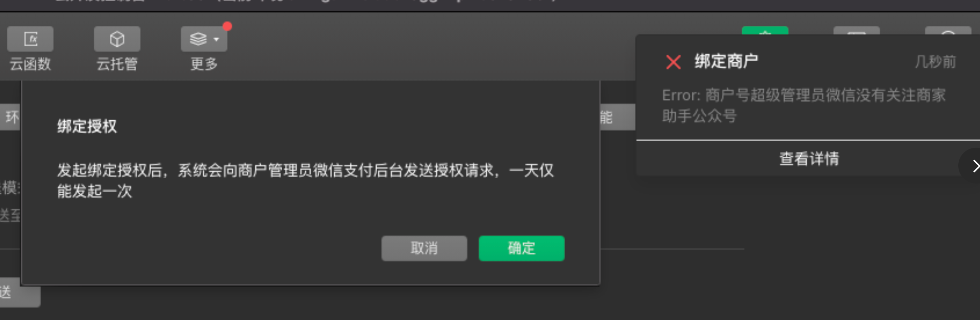
Task: Click the 绑定商户 notification title
Action: (x=726, y=62)
